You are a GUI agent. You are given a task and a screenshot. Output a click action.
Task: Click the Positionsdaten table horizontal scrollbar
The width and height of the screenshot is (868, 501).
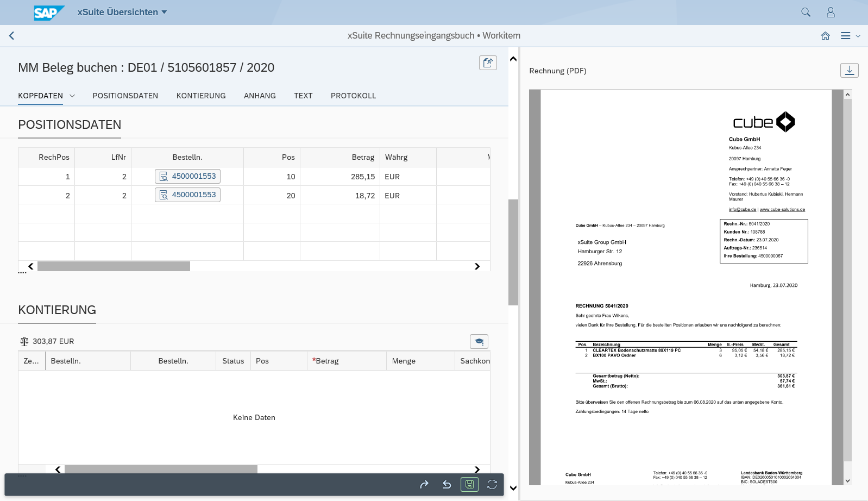114,266
